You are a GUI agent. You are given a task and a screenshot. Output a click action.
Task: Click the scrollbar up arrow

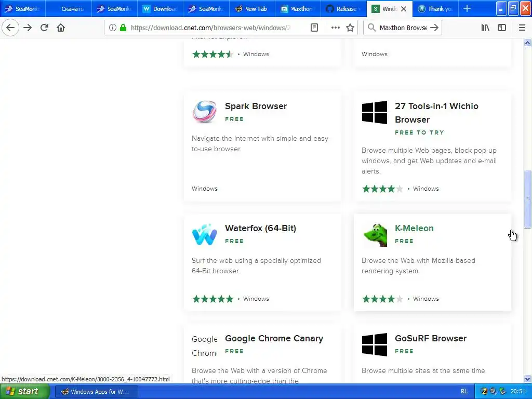(527, 43)
